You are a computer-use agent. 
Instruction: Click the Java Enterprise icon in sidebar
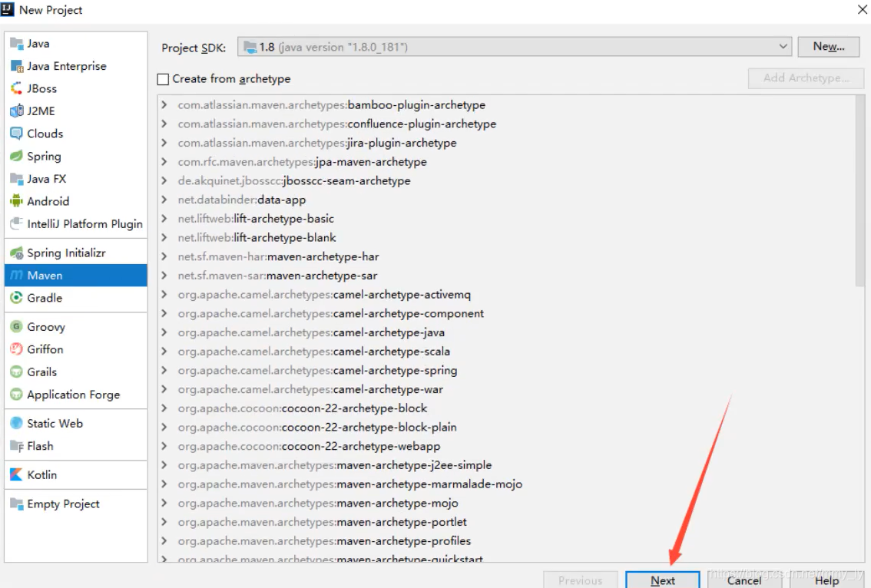click(17, 66)
